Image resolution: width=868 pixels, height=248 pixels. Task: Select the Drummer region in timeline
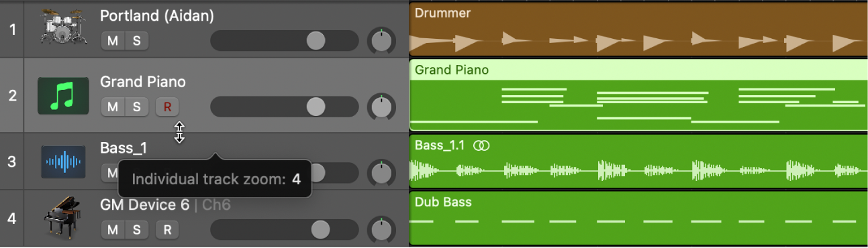[x=638, y=29]
